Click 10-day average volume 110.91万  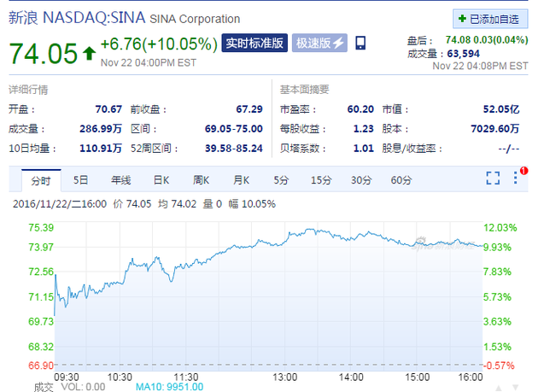[x=101, y=149]
